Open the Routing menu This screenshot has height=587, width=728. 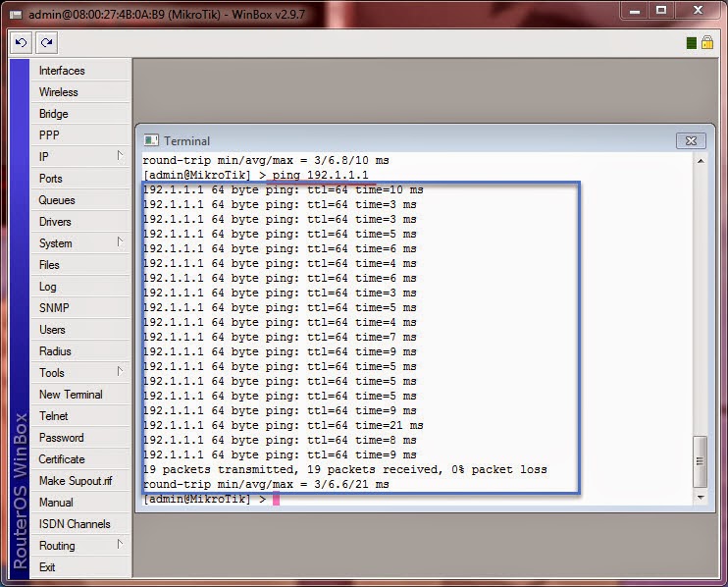pos(80,546)
